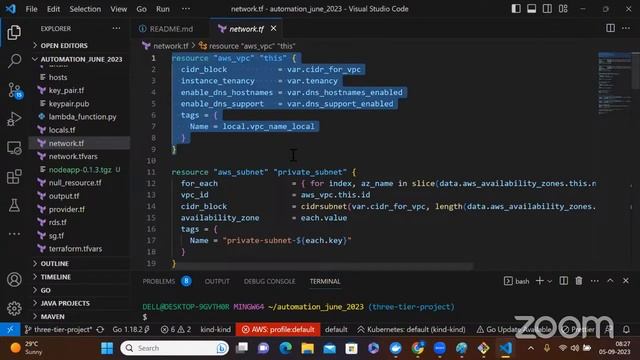Switch to the Debug Console tab
Screen dimensions: 640x360
click(x=269, y=281)
